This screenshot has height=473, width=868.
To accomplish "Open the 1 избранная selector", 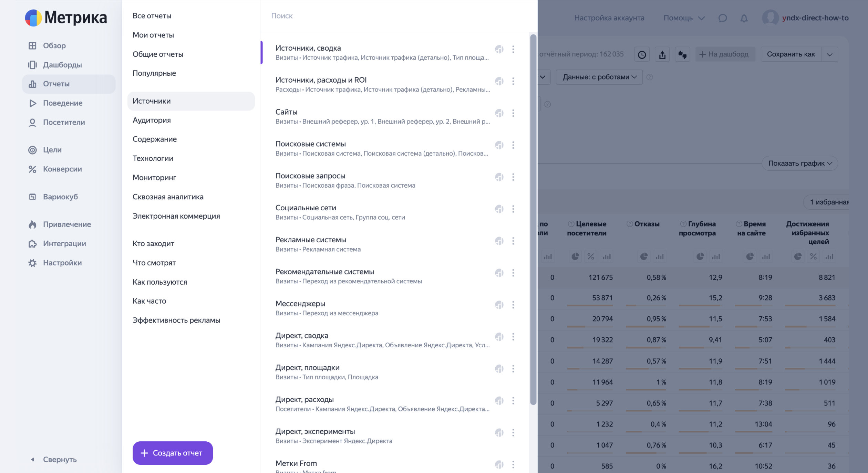I will (x=827, y=202).
